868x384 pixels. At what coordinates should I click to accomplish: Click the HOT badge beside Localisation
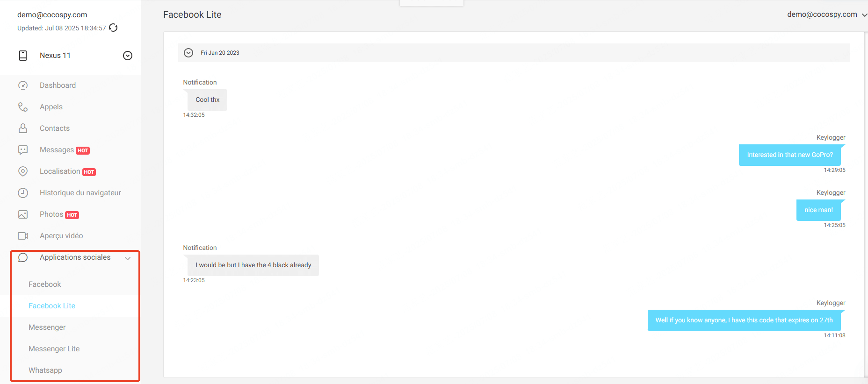point(89,172)
